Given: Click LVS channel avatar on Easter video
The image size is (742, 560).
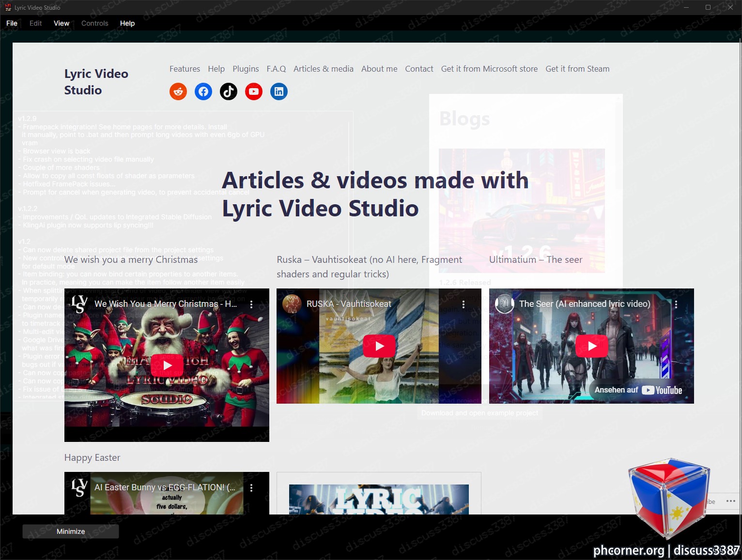Looking at the screenshot, I should pyautogui.click(x=79, y=488).
